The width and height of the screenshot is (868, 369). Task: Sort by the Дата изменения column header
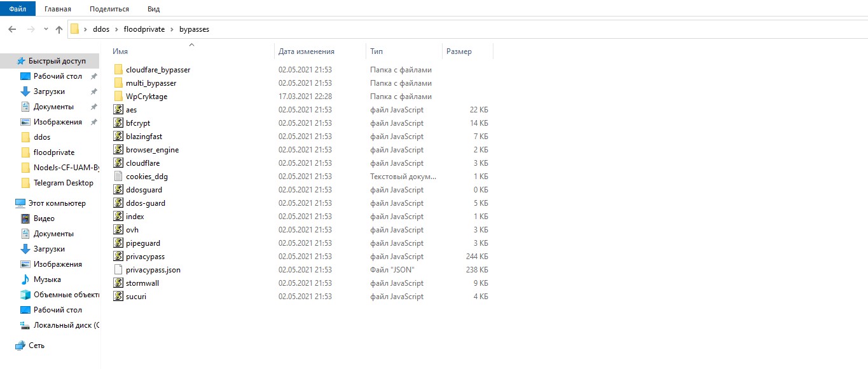pyautogui.click(x=307, y=51)
